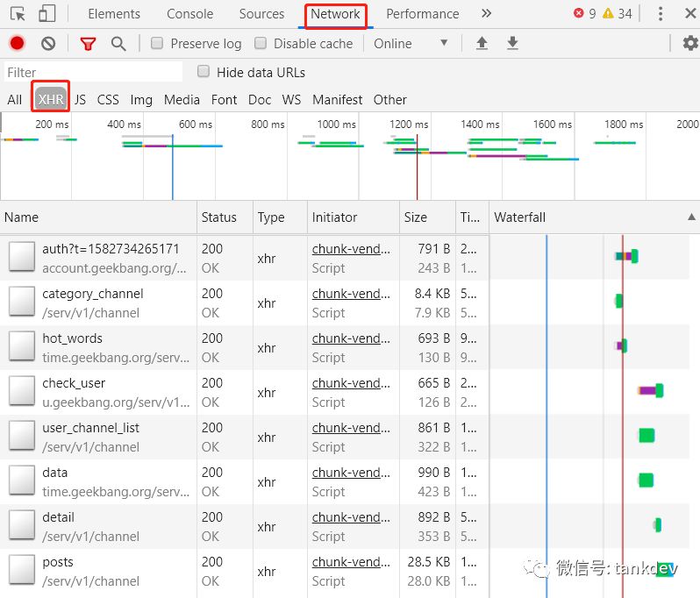Viewport: 700px width, 598px height.
Task: Sort by the Waterfall column header
Action: (x=595, y=217)
